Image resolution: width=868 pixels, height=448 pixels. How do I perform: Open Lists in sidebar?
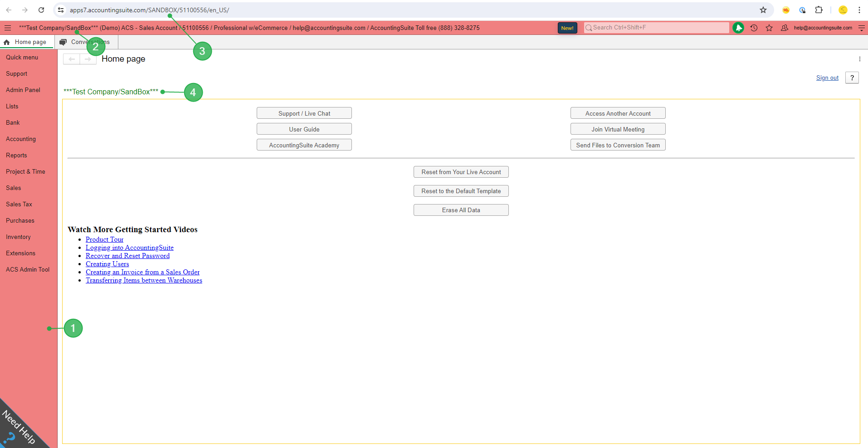[x=12, y=107]
